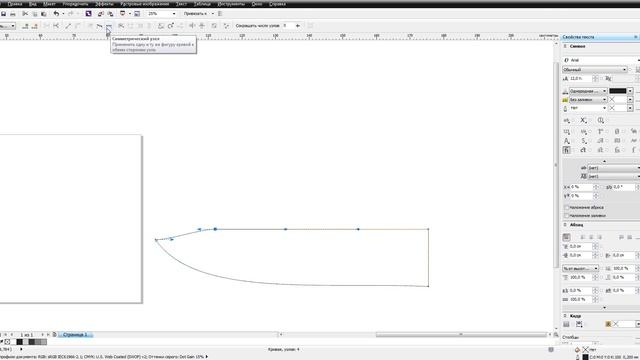
Task: Click the Save icon in the toolbar
Action: [4, 14]
